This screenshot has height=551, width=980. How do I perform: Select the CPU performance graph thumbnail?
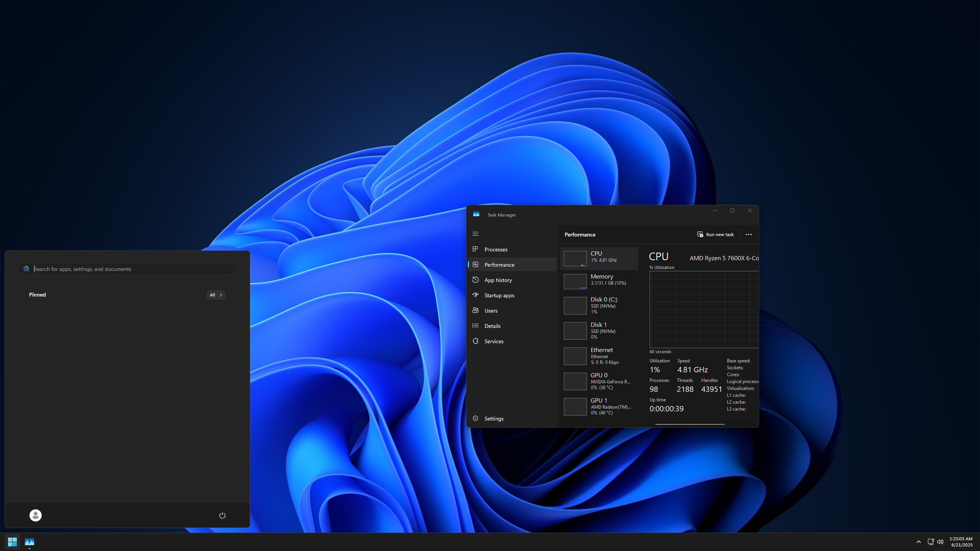click(575, 259)
